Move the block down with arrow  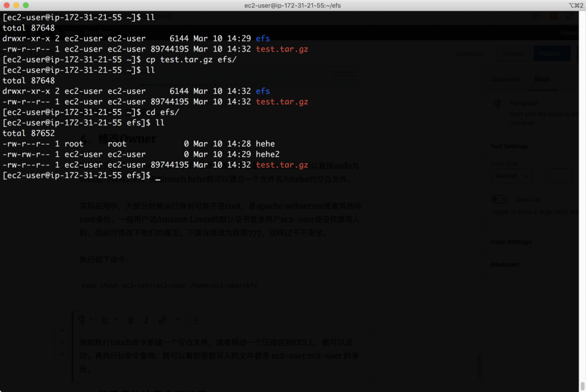[x=62, y=354]
